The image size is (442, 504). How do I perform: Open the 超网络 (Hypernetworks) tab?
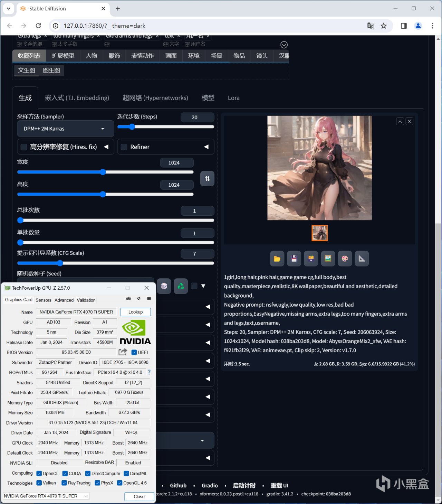[x=155, y=98]
